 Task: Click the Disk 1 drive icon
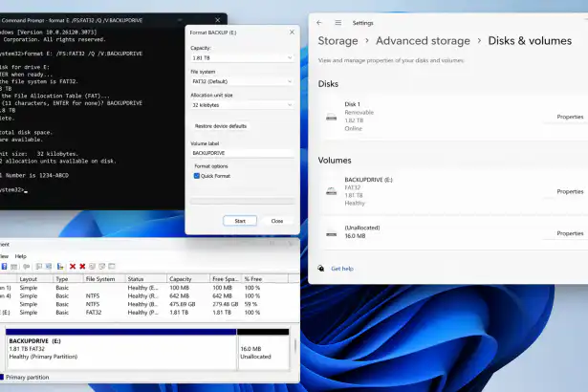point(331,117)
